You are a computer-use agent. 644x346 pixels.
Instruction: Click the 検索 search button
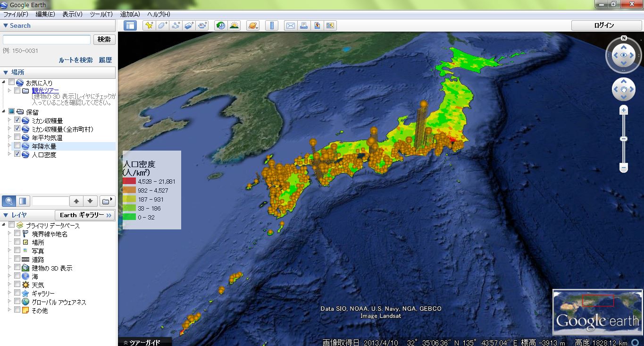coord(104,39)
